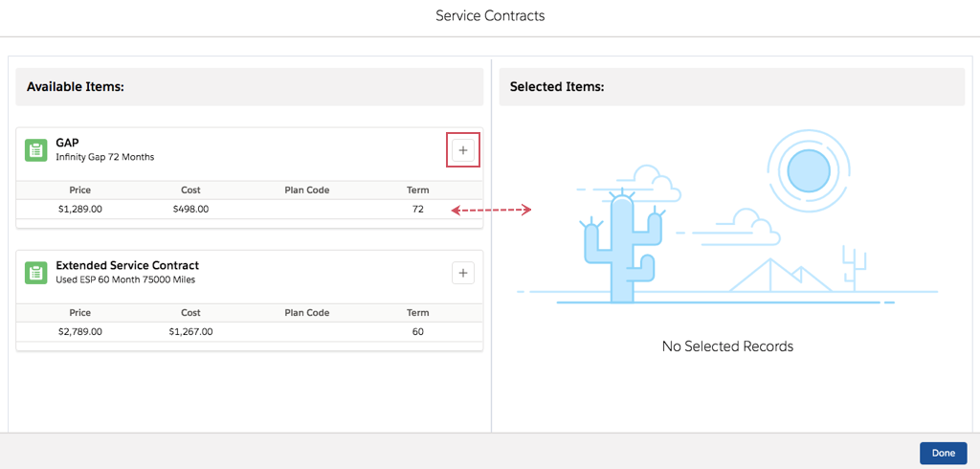Click the green GAP contract icon
Screen dimensions: 980x469
36,150
